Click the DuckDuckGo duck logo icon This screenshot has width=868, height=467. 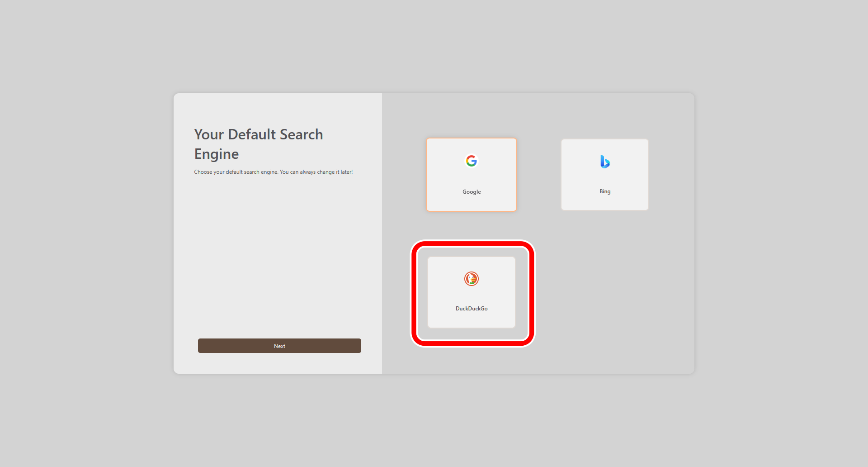tap(472, 279)
